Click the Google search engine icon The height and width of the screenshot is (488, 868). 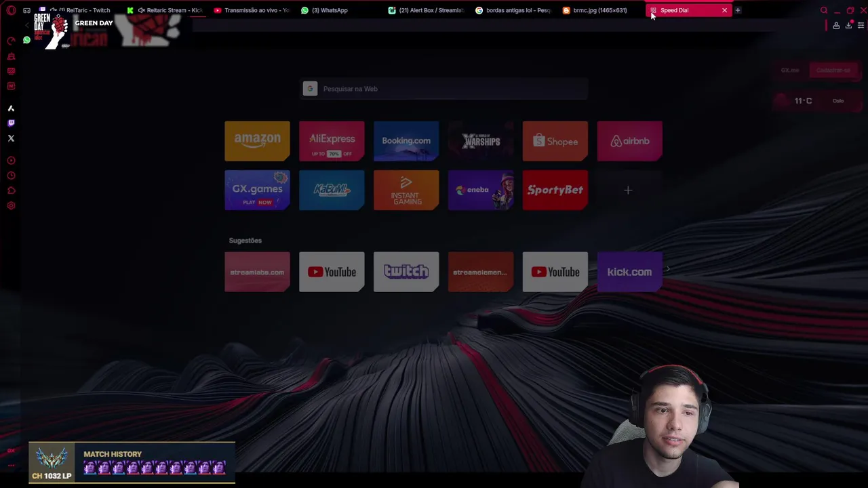310,89
